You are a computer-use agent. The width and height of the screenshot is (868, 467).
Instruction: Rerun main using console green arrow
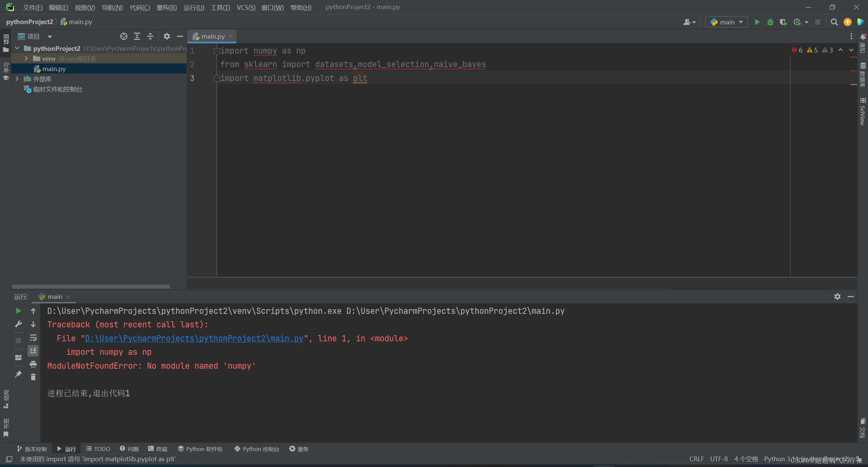(x=18, y=311)
